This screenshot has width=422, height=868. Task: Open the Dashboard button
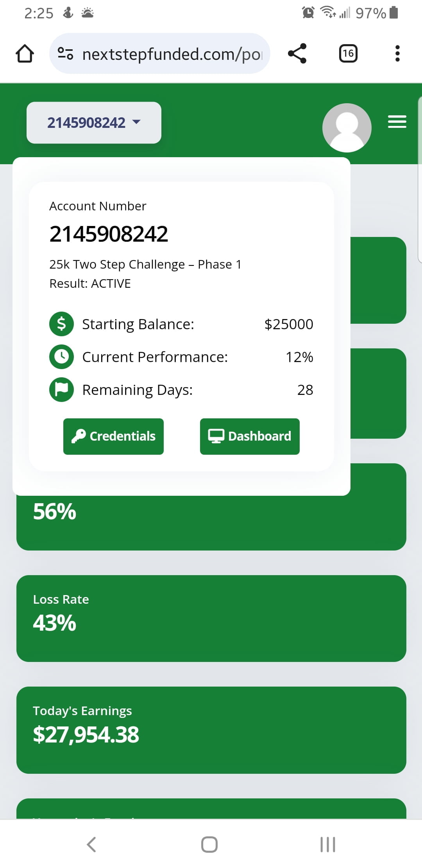click(x=250, y=436)
